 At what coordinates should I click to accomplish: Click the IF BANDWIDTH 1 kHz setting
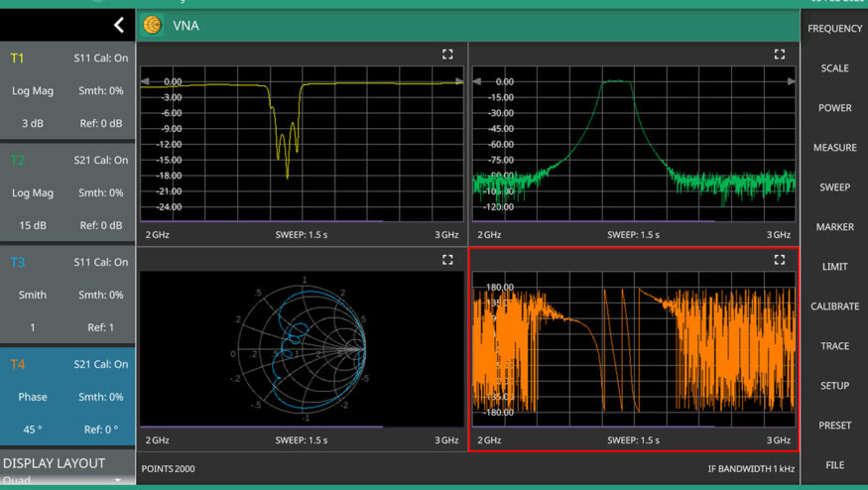[743, 468]
